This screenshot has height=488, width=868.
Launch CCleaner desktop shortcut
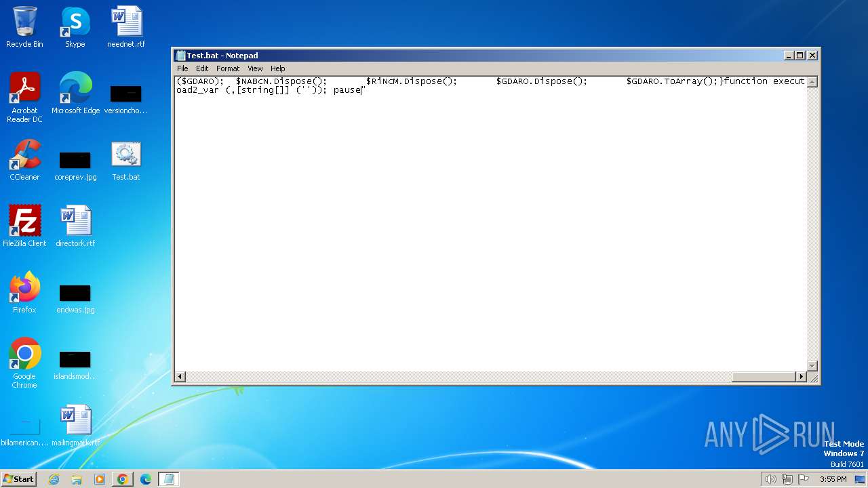click(x=24, y=160)
